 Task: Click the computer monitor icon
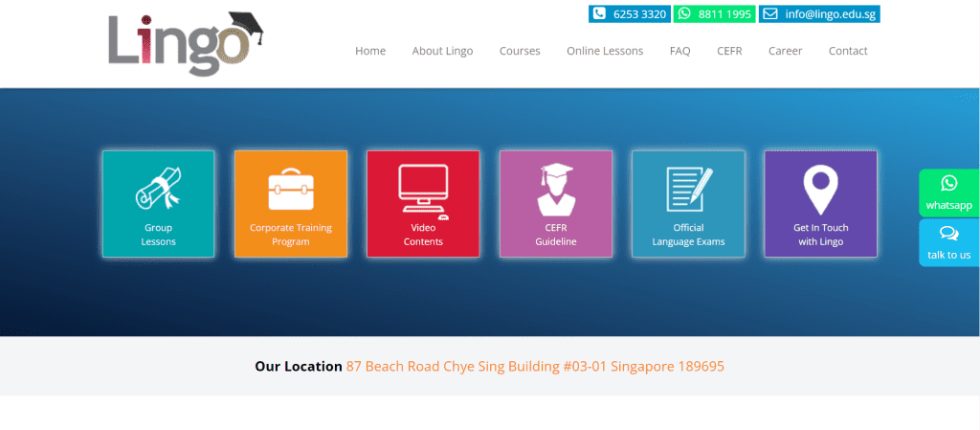pyautogui.click(x=423, y=192)
